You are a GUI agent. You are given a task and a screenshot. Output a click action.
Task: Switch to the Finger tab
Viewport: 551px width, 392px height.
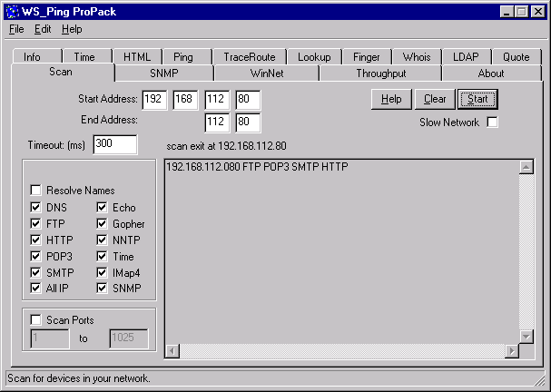pyautogui.click(x=367, y=57)
